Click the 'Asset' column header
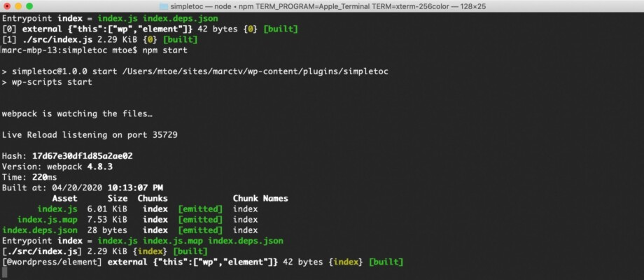Viewport: 644px width, 280px height. (64, 198)
